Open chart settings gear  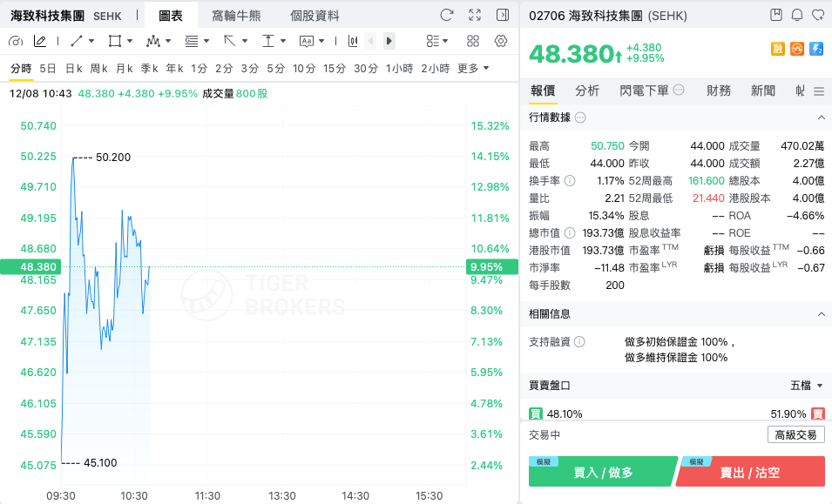[500, 41]
